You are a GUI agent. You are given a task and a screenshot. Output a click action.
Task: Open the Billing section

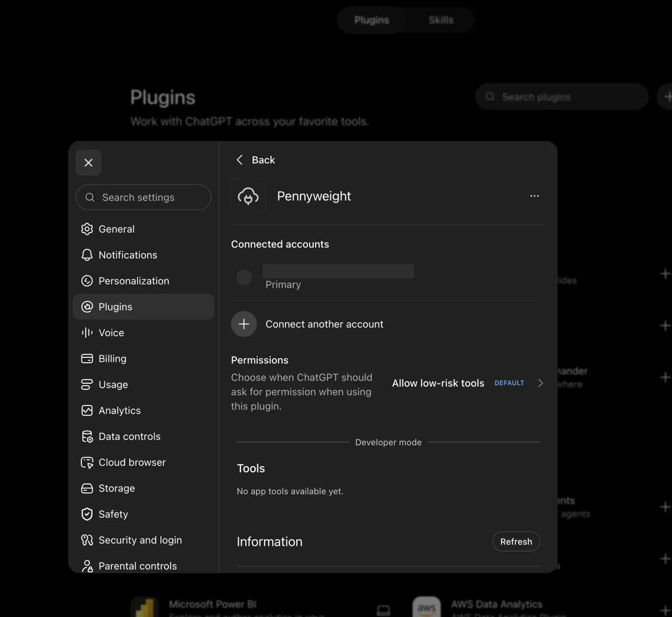(x=143, y=359)
